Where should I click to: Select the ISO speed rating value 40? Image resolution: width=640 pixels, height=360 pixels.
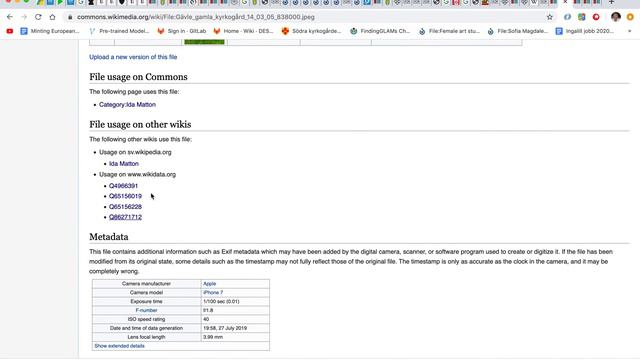(206, 320)
